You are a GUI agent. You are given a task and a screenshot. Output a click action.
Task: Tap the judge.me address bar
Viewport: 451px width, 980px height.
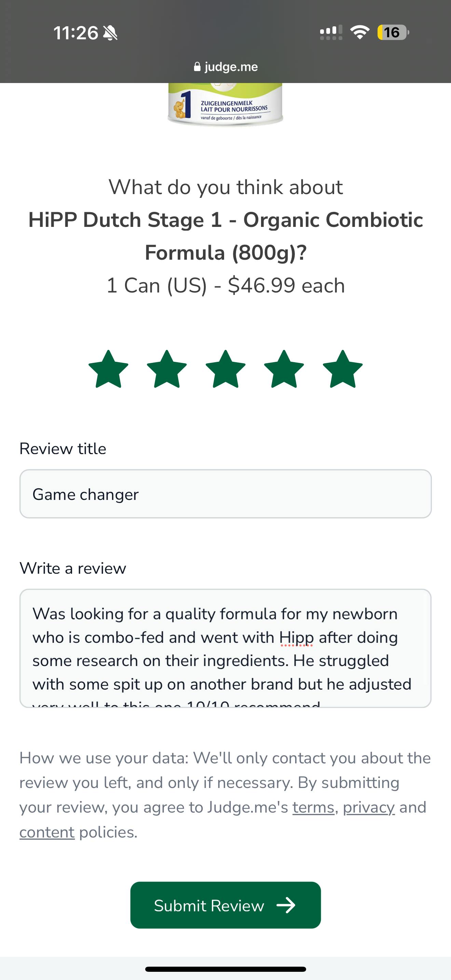226,67
